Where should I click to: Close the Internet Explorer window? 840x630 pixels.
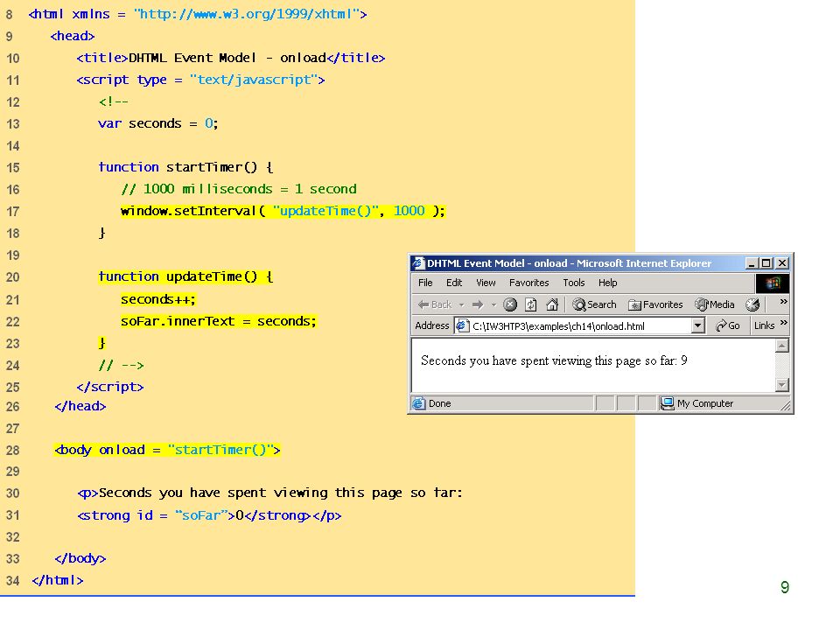782,263
